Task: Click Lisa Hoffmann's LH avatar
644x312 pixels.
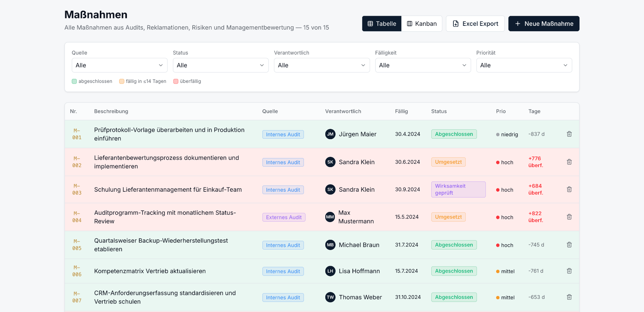Action: [330, 271]
